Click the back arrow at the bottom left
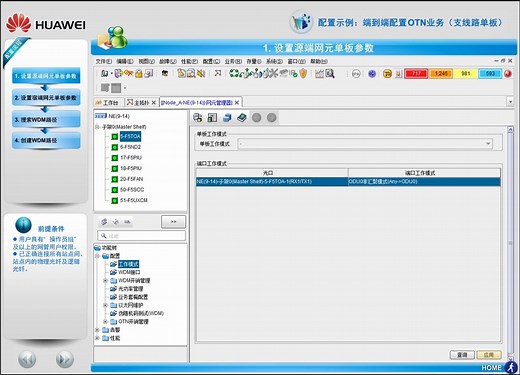This screenshot has width=520, height=375. 27,359
